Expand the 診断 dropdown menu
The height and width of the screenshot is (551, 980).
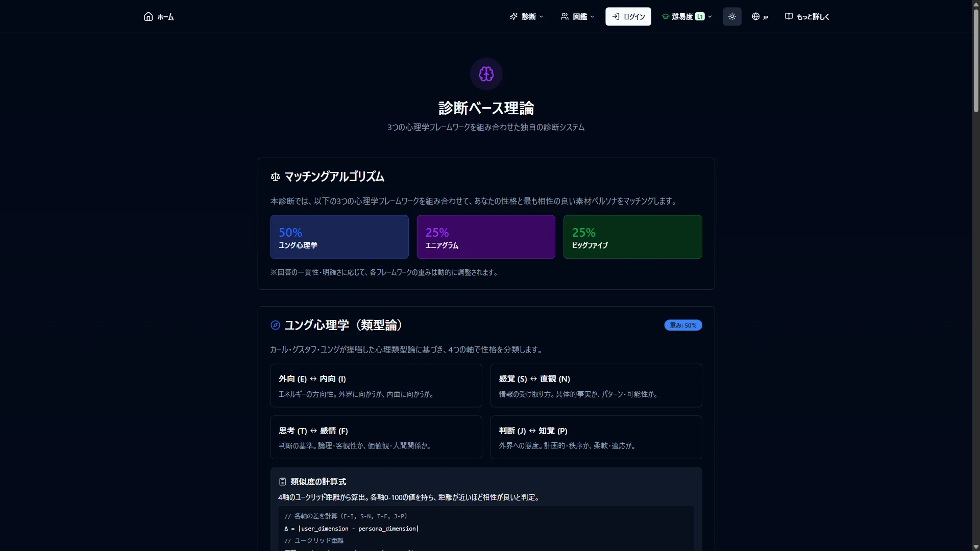526,16
